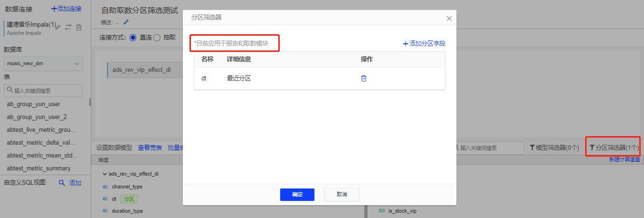Select the ab_group_yun_user table
This screenshot has height=218, width=644.
coord(33,104)
